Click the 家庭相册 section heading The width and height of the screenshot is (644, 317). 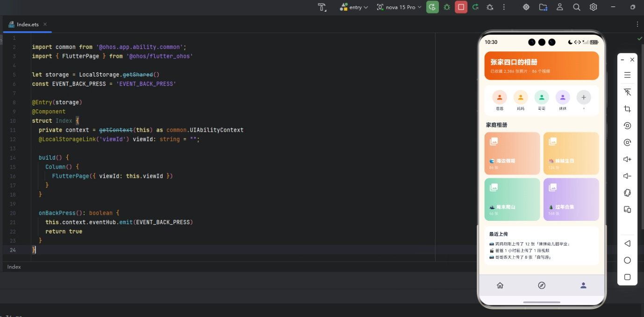(496, 125)
